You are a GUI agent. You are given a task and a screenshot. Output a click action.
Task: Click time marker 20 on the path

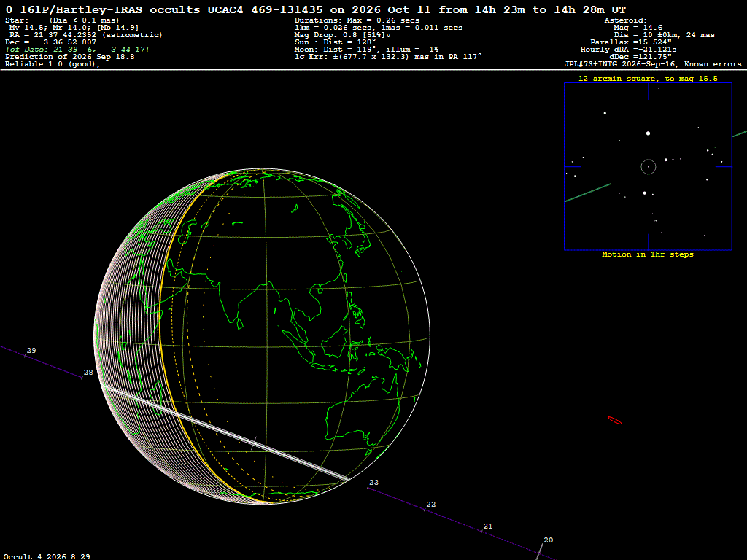(x=549, y=540)
